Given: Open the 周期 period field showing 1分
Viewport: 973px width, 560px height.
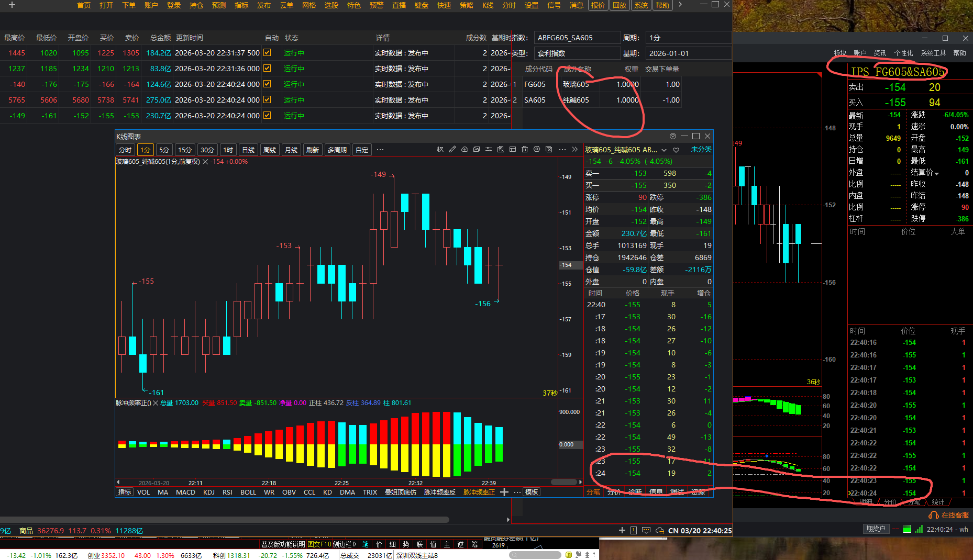Looking at the screenshot, I should 688,38.
